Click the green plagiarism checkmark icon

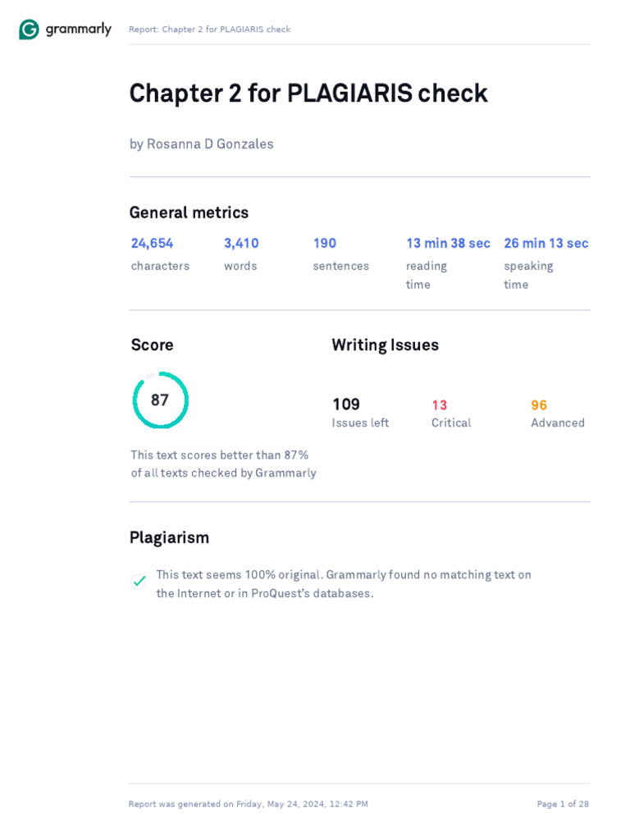click(x=139, y=582)
